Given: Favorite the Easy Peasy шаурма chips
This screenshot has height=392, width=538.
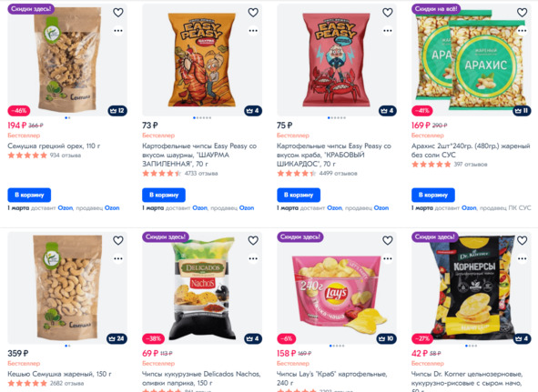Looking at the screenshot, I should [253, 13].
